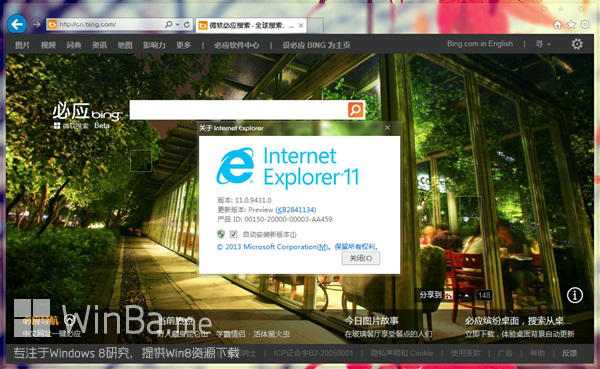Close the About Internet Explorer dialog with X
The width and height of the screenshot is (600, 369).
[x=388, y=128]
